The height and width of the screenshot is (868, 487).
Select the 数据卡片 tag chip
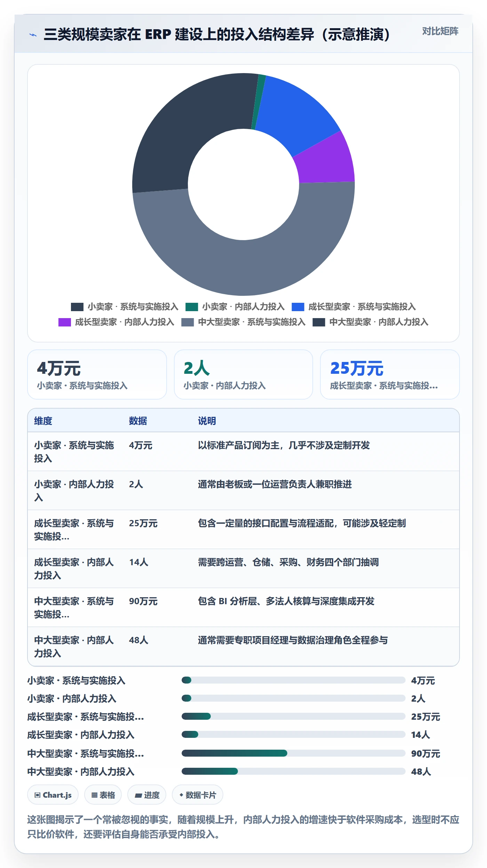(198, 795)
